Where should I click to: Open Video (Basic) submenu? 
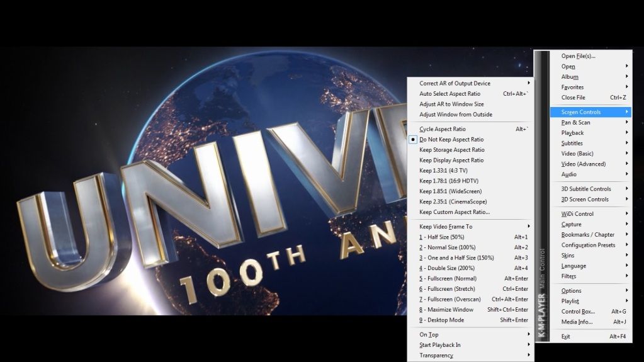(590, 154)
